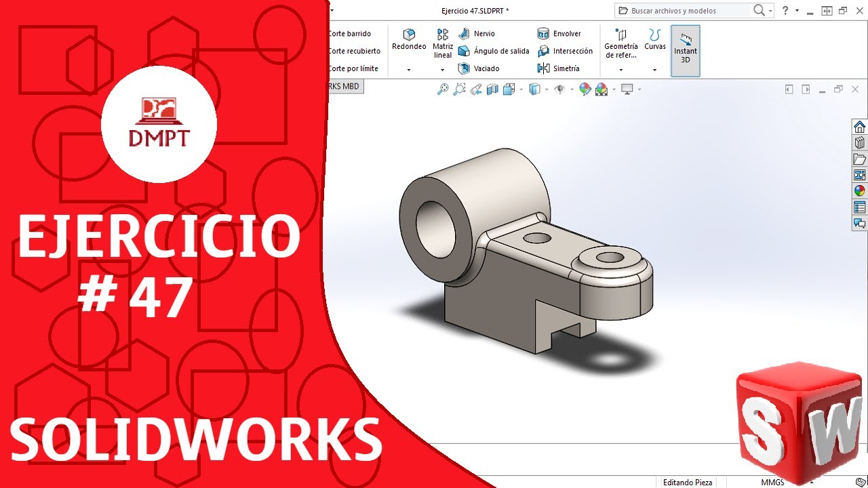Open the Apply Scene dropdown arrow
This screenshot has height=488, width=868.
pyautogui.click(x=614, y=89)
